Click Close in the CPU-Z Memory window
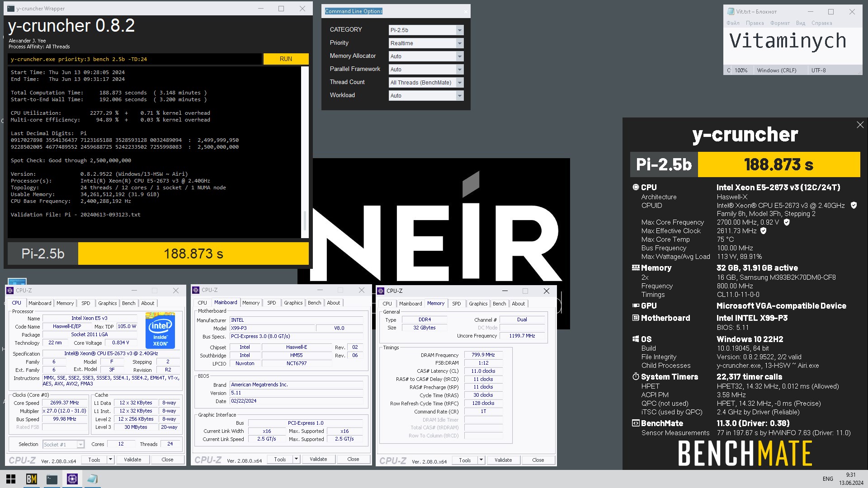 [x=538, y=460]
